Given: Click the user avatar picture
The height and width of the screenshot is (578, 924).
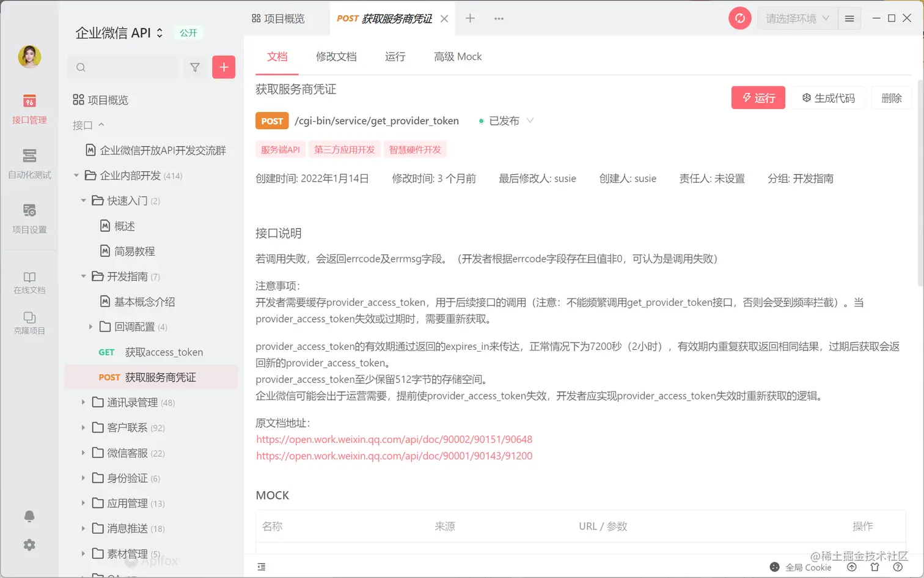Looking at the screenshot, I should tap(29, 57).
